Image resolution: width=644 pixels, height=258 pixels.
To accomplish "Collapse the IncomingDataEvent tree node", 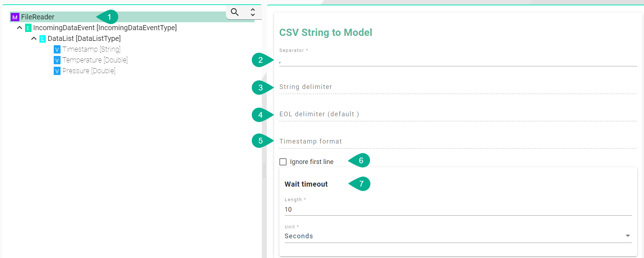I will (x=20, y=28).
